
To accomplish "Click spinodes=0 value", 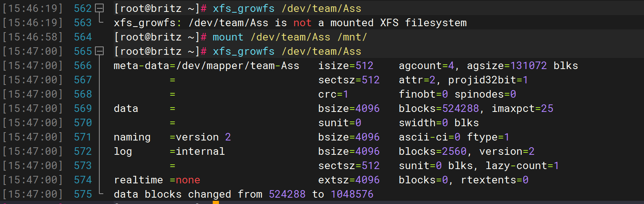I will coord(485,94).
